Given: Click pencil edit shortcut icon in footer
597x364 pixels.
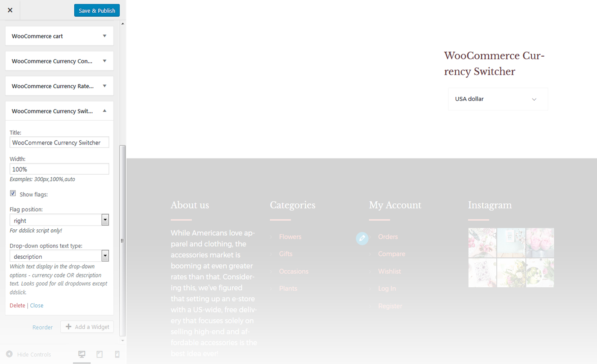Looking at the screenshot, I should tap(362, 238).
